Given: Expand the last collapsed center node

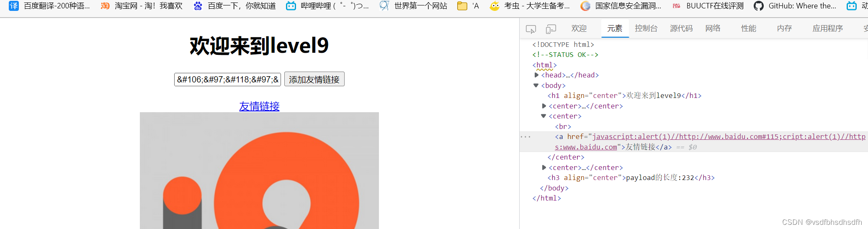Looking at the screenshot, I should pyautogui.click(x=544, y=167).
